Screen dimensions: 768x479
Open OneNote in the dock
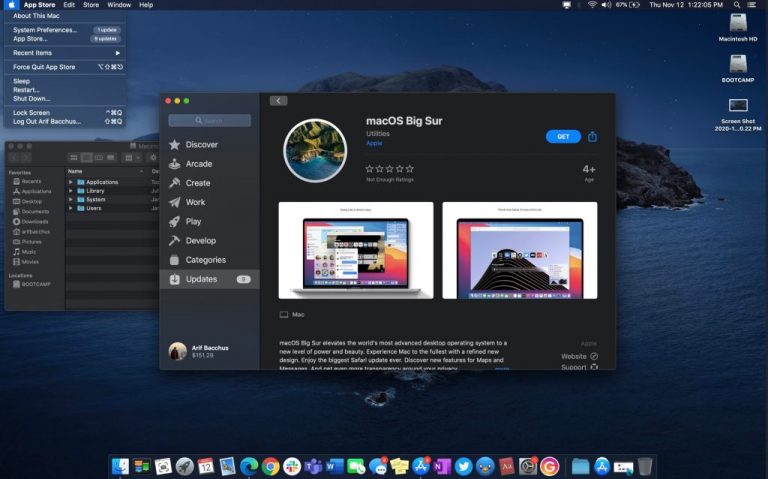coord(442,466)
